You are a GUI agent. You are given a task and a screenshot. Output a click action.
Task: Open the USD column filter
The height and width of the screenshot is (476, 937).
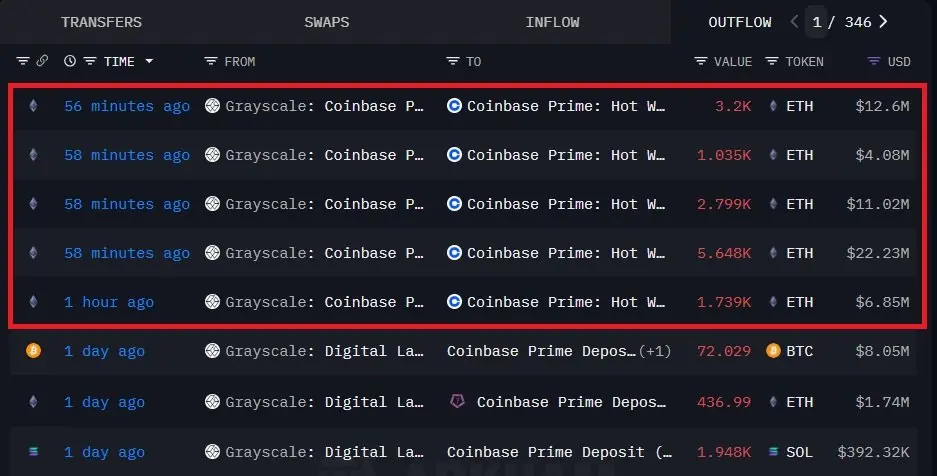coord(874,61)
